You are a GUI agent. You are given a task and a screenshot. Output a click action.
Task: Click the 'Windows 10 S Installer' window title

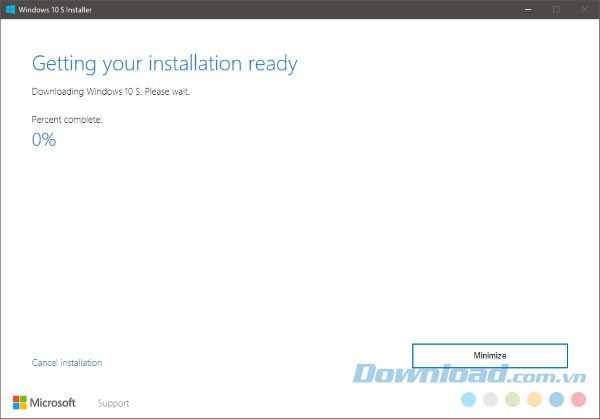55,10
